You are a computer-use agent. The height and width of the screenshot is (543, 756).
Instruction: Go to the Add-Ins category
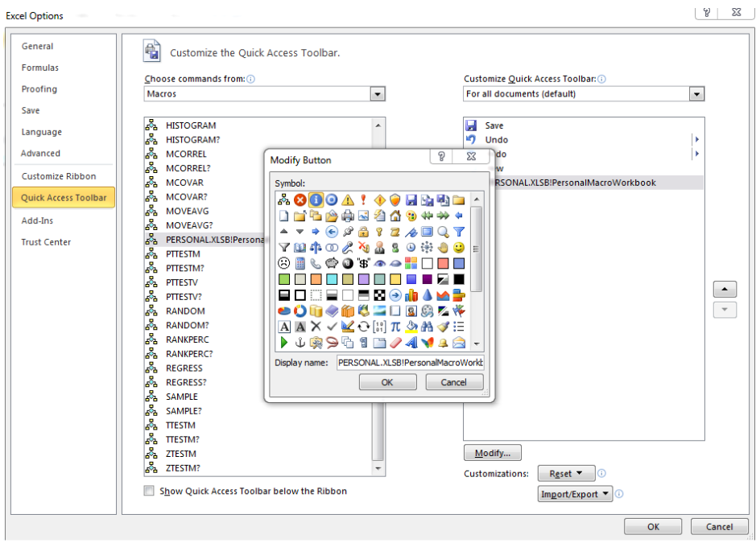click(x=37, y=220)
